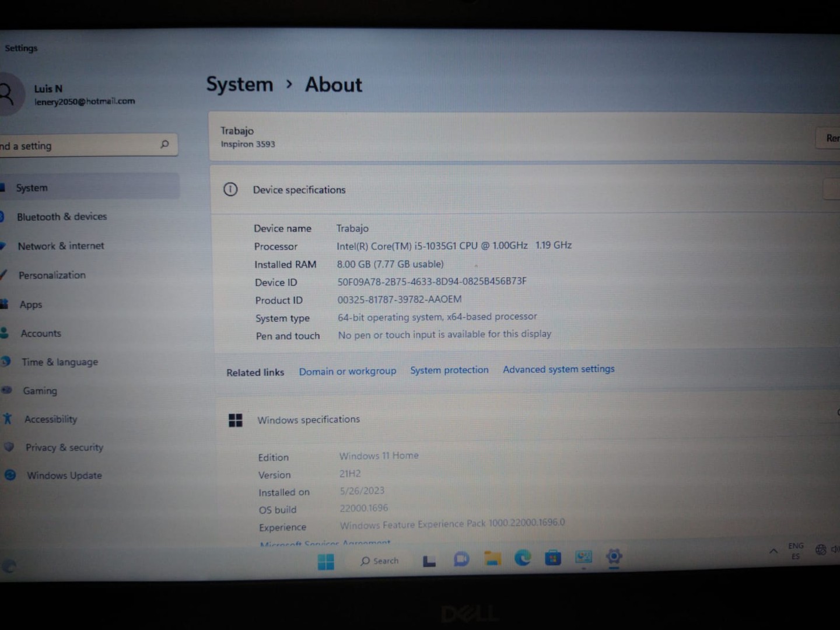Switch the ENG ES input language indicator
840x630 pixels.
pos(796,551)
